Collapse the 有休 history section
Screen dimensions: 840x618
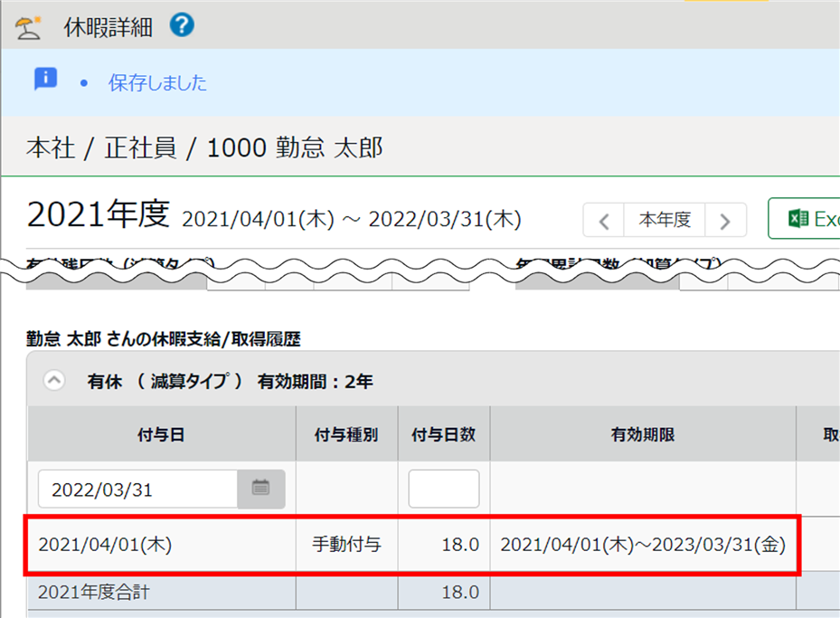[x=54, y=382]
